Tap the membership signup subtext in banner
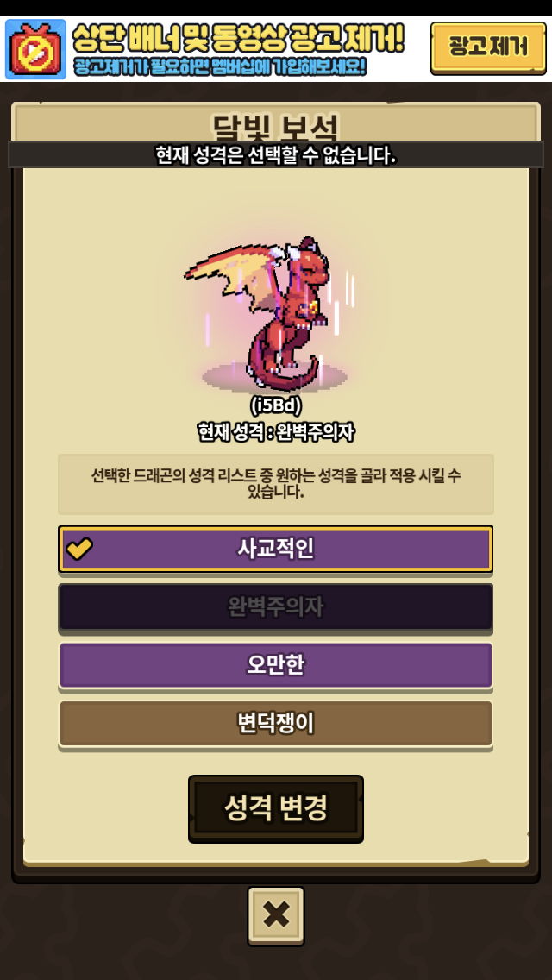The image size is (552, 980). click(x=219, y=66)
